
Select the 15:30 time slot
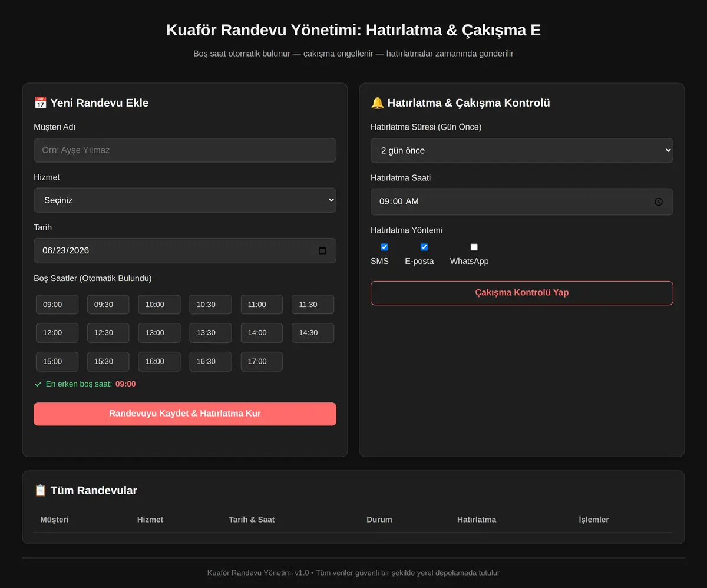[x=108, y=361]
